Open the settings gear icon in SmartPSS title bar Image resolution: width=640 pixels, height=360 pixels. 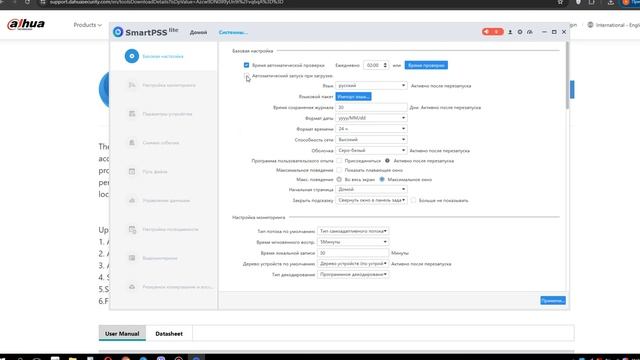(520, 32)
